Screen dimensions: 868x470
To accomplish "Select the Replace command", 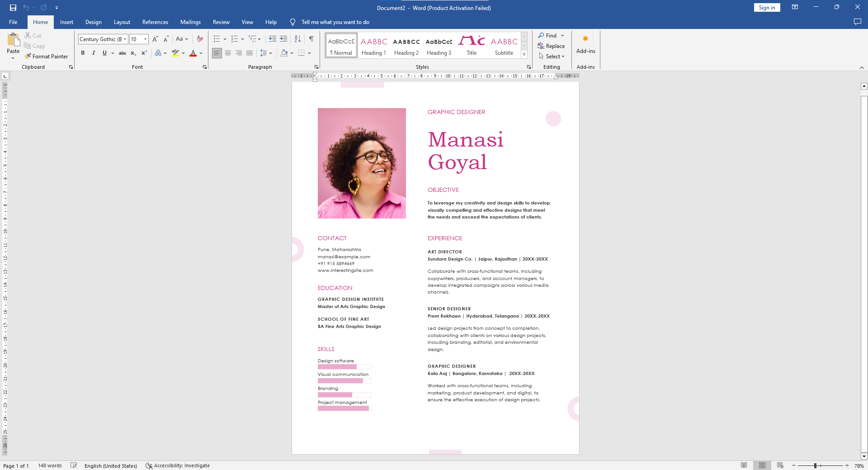I will point(552,46).
